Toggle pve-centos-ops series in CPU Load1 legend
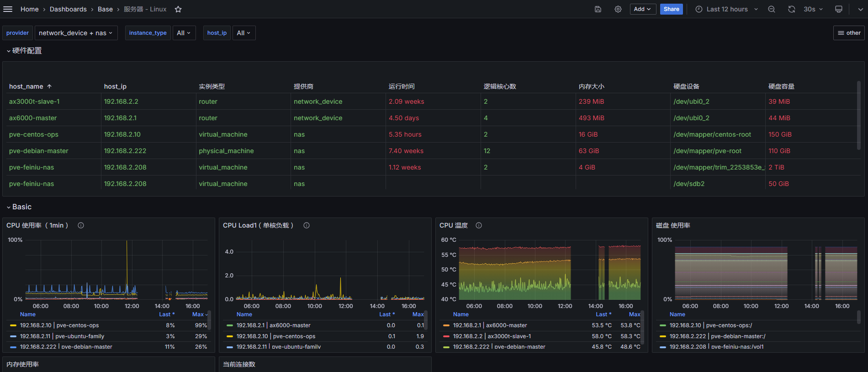This screenshot has width=868, height=372. (276, 336)
